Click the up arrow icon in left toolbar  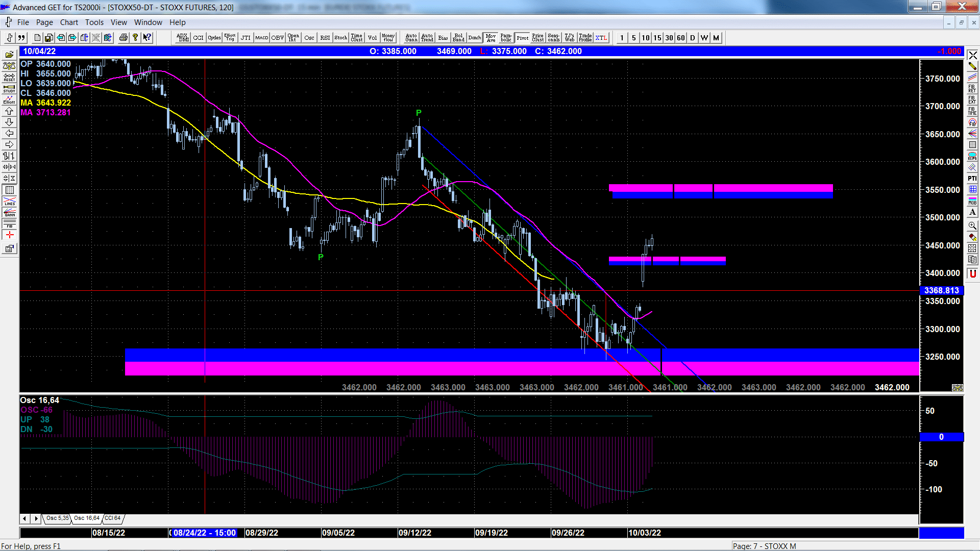tap(9, 111)
